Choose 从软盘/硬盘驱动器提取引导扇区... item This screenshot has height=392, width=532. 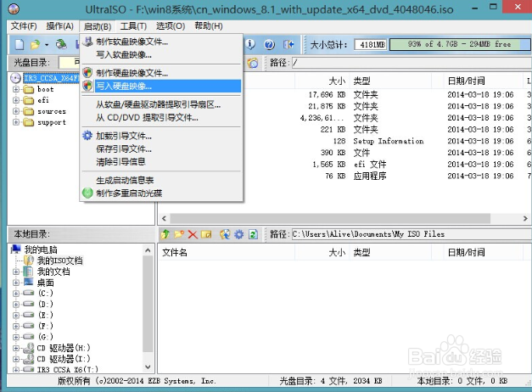tap(161, 105)
